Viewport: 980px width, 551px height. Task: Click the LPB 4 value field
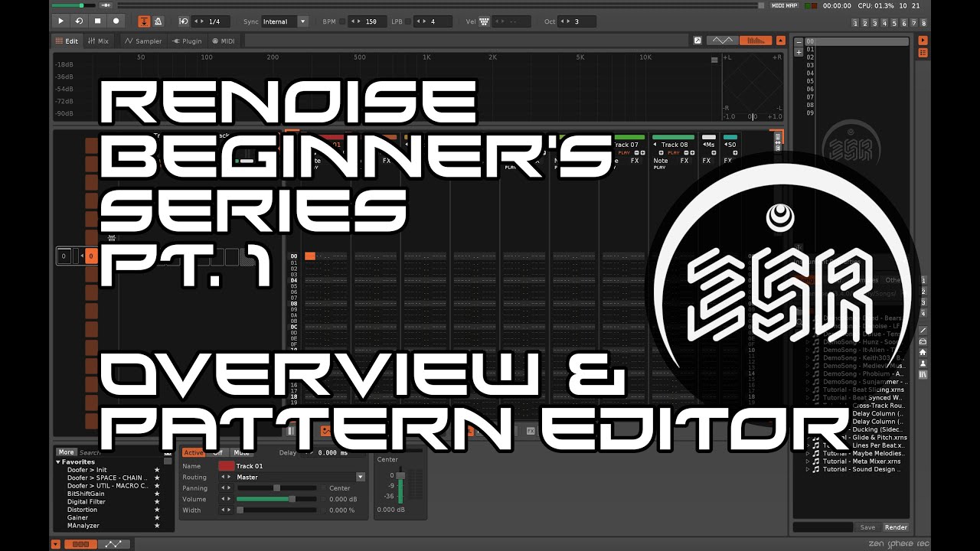pyautogui.click(x=433, y=21)
